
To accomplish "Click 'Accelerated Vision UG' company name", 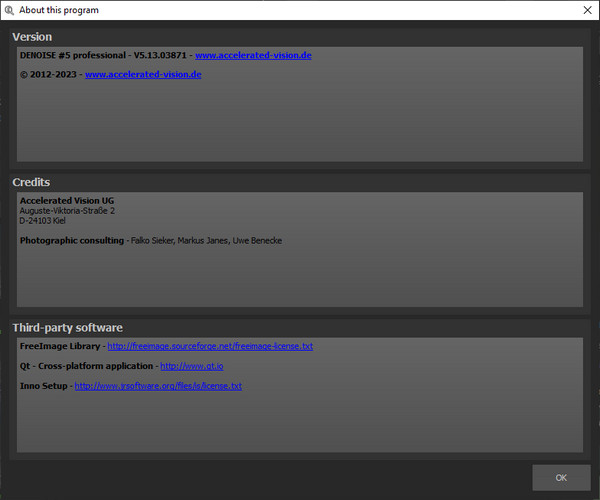I will 67,200.
